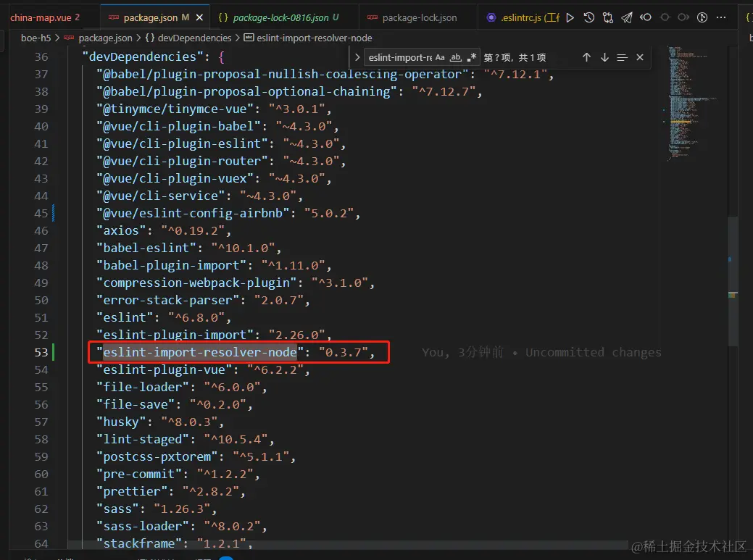This screenshot has height=560, width=753.
Task: Close the find widget
Action: click(640, 57)
